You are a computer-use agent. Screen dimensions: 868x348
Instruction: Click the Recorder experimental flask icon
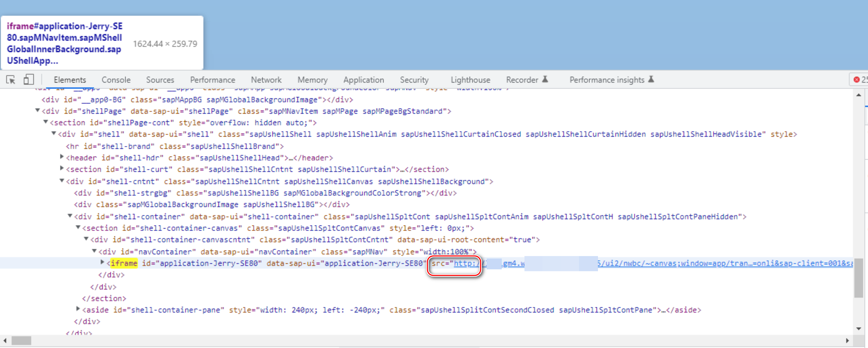coord(545,79)
